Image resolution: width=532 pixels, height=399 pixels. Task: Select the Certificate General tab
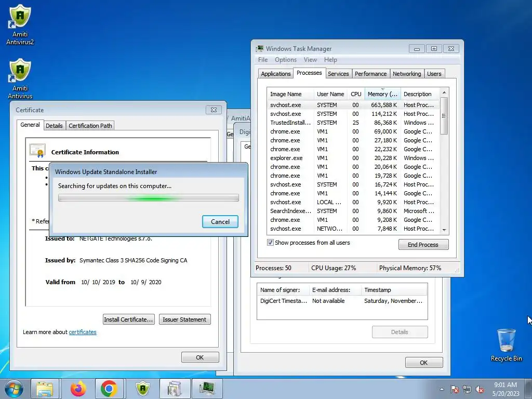pyautogui.click(x=30, y=125)
